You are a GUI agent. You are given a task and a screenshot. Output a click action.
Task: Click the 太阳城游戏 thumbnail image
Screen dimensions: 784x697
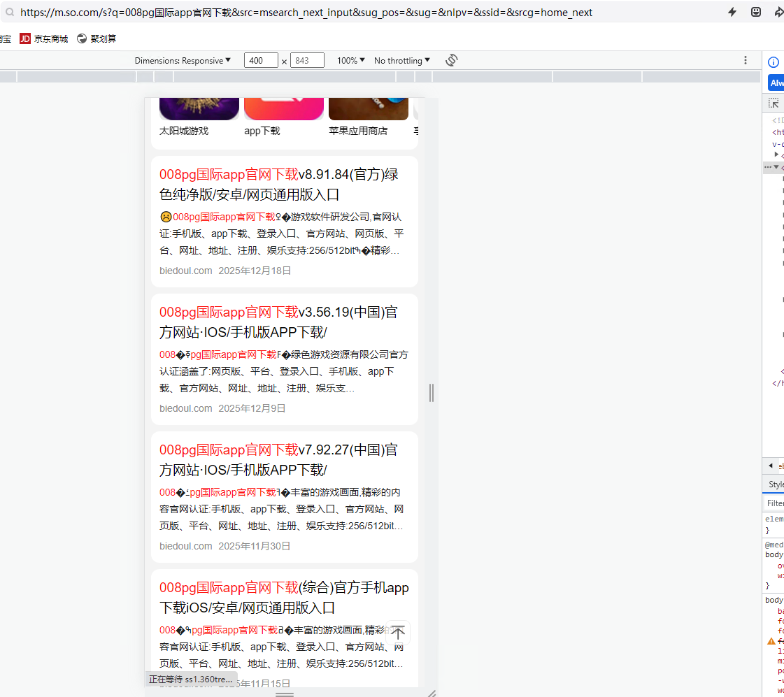(199, 108)
